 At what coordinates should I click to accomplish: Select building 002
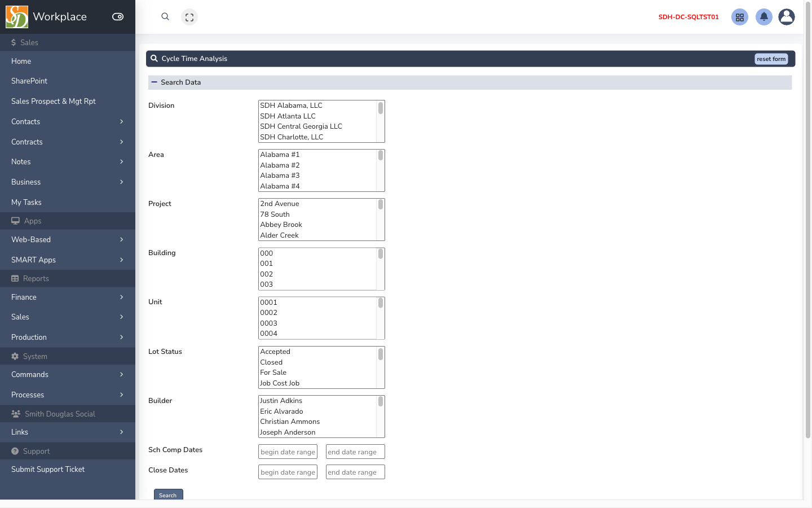pos(317,274)
